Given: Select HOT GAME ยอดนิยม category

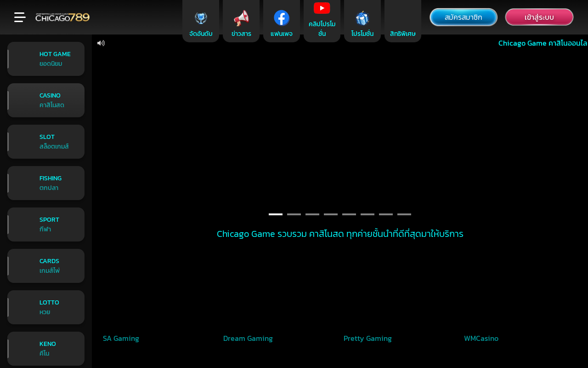Looking at the screenshot, I should (46, 59).
